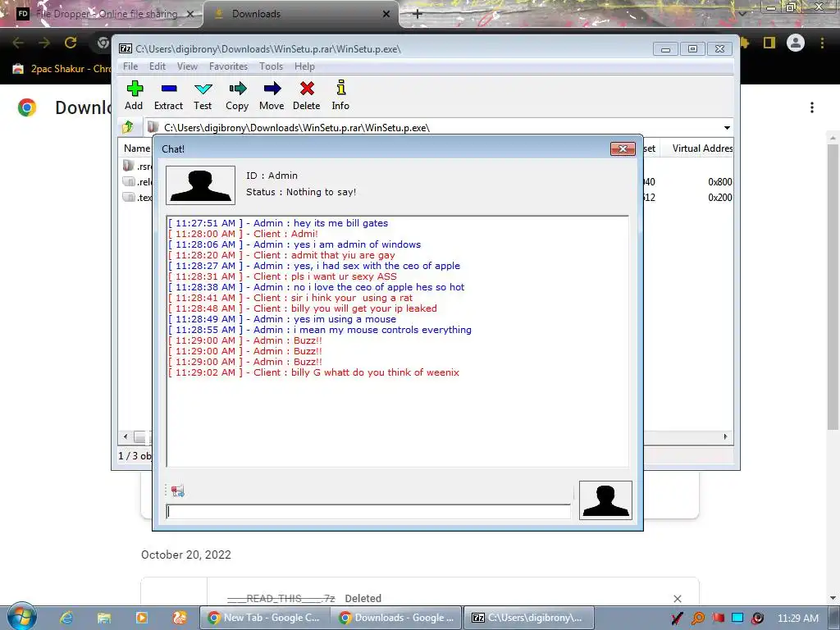The height and width of the screenshot is (630, 840).
Task: Click the blue monitor tray icon
Action: [x=737, y=619]
